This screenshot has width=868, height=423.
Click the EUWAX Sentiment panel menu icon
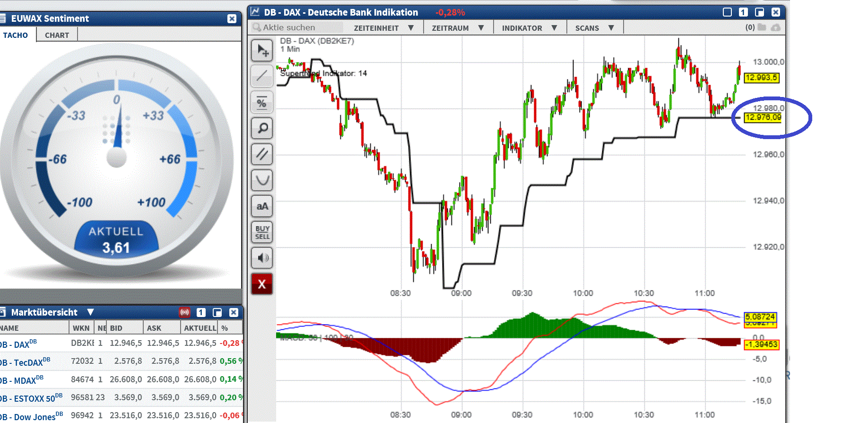[2, 18]
